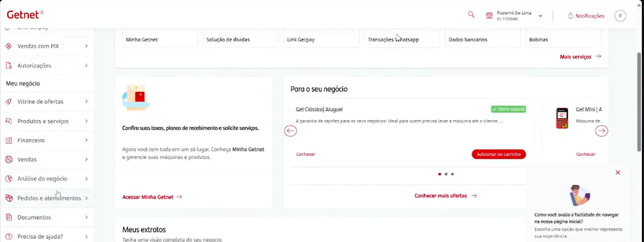The height and width of the screenshot is (242, 644).
Task: Click the Pedidos e atendimentos icon
Action: (x=8, y=198)
